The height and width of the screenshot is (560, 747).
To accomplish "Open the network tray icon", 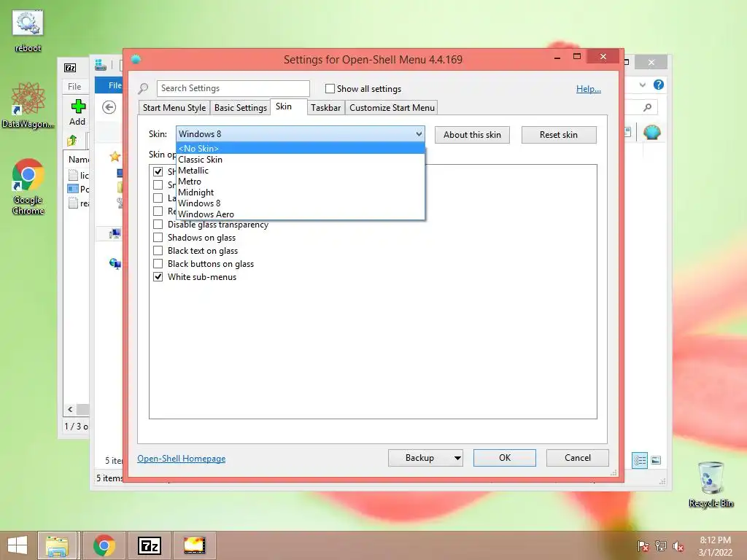I will tap(661, 545).
